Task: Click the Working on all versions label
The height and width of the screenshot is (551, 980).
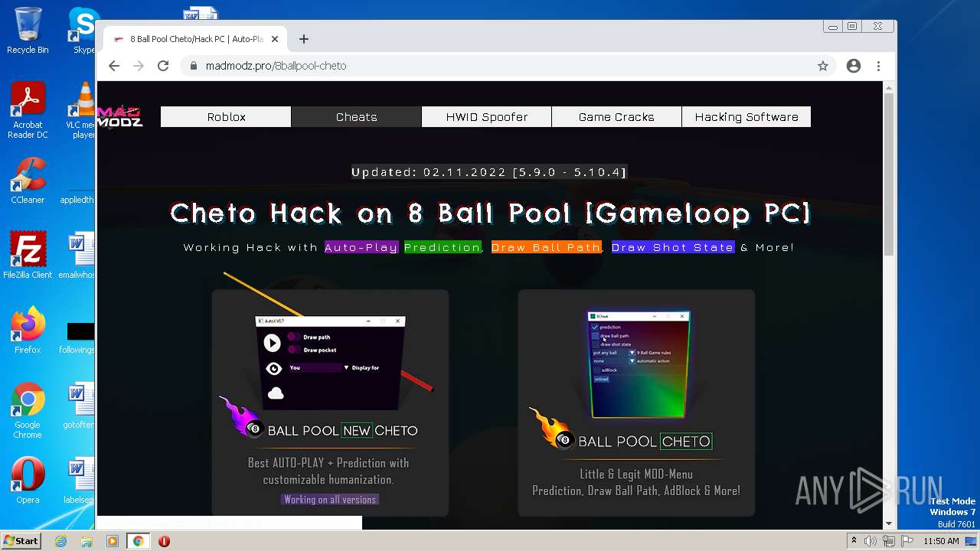Action: [x=330, y=499]
